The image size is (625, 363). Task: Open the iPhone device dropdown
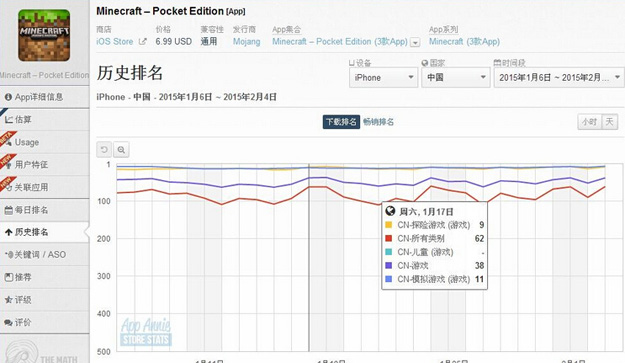383,77
